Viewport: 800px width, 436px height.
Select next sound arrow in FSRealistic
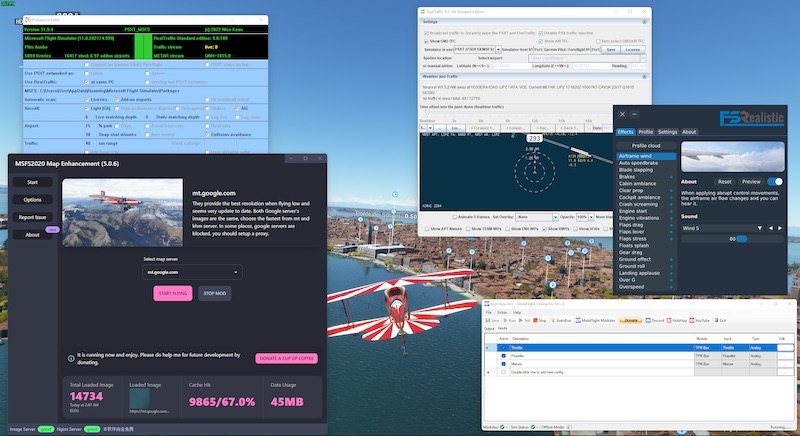[x=780, y=228]
